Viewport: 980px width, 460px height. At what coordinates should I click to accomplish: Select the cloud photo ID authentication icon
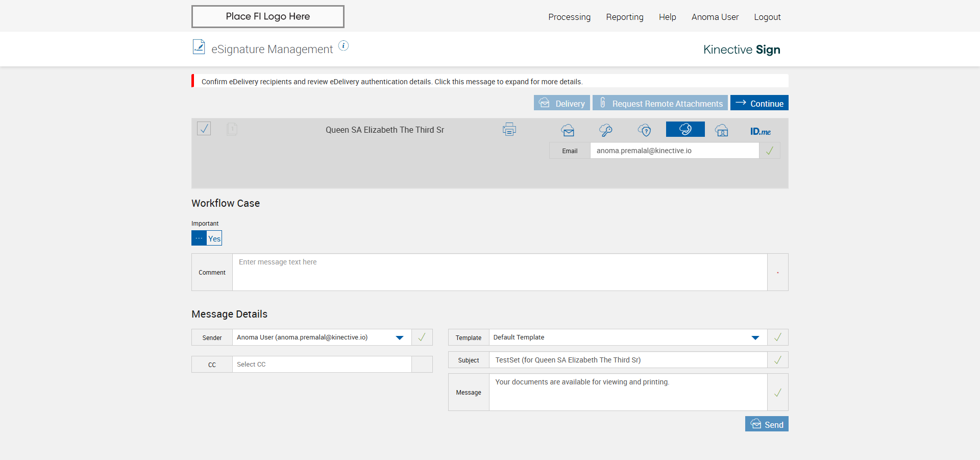[722, 130]
